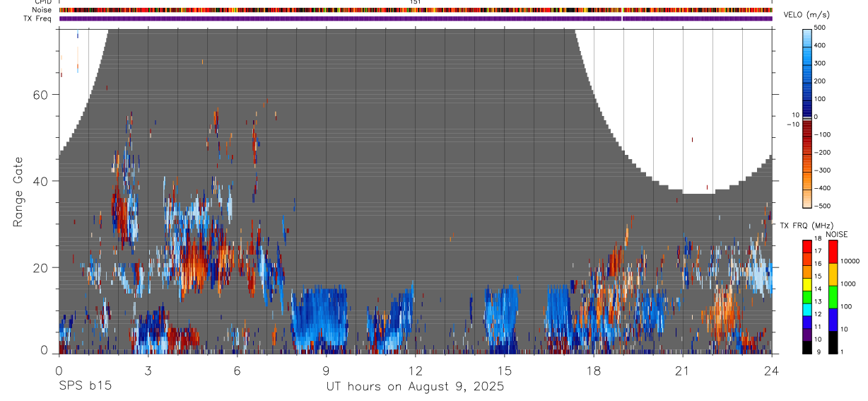Image resolution: width=868 pixels, height=401 pixels.
Task: Select the 'TX FRQ (MHz)' label
Action: (807, 226)
